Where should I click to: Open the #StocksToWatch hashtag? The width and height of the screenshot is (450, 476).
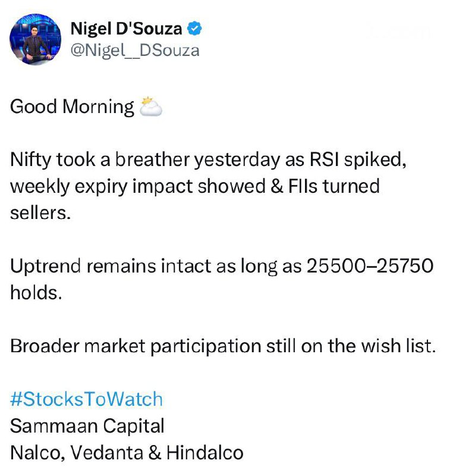[86, 399]
